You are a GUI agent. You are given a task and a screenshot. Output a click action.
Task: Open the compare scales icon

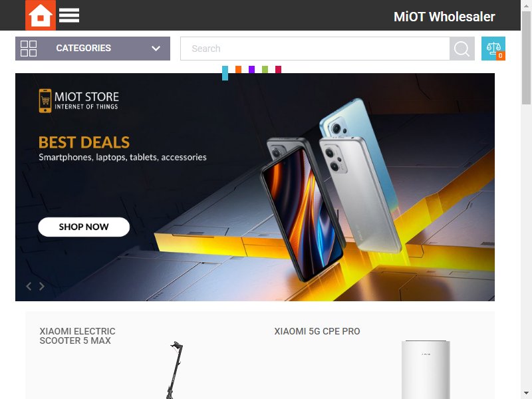(493, 49)
